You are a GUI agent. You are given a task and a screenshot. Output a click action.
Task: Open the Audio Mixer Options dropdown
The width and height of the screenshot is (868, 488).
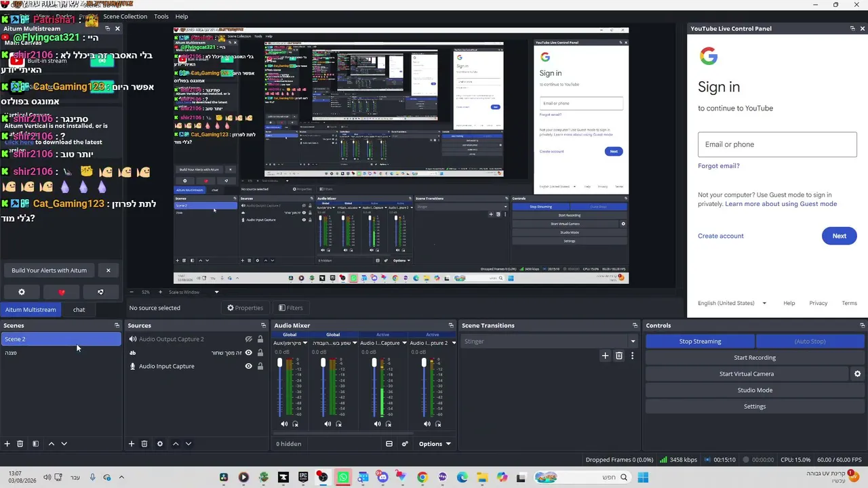click(x=435, y=444)
